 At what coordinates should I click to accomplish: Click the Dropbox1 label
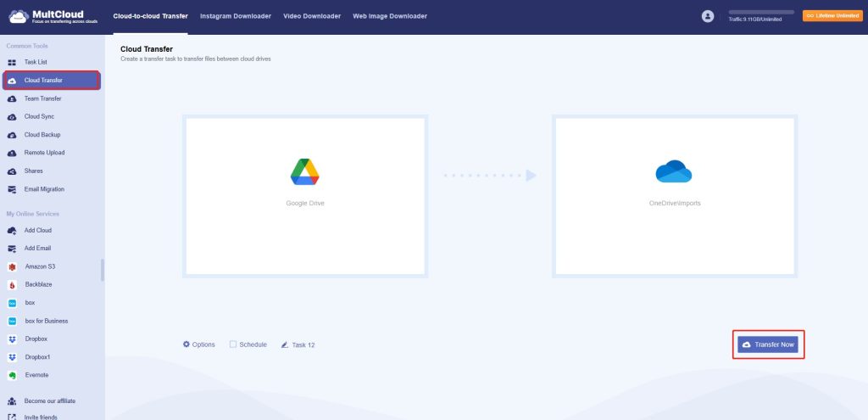point(37,357)
